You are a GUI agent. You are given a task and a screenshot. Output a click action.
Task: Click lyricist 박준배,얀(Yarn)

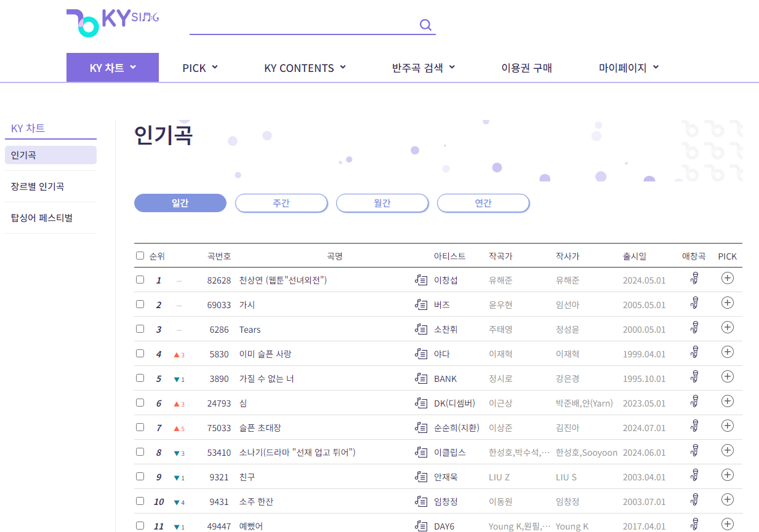(584, 403)
